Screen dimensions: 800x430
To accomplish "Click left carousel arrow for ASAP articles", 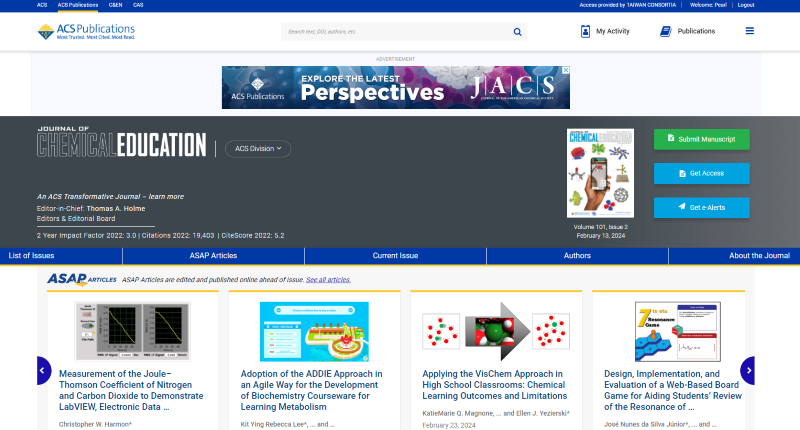I will [x=43, y=370].
